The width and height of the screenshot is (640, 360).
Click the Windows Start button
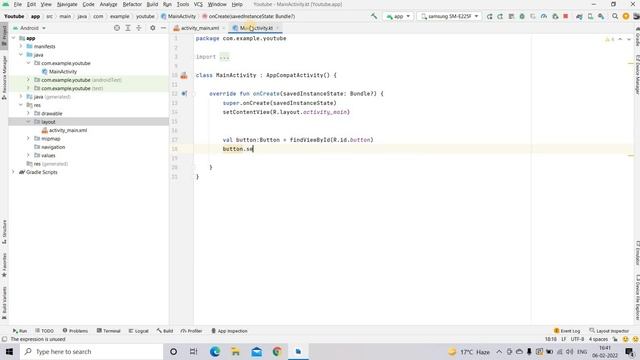tap(9, 351)
